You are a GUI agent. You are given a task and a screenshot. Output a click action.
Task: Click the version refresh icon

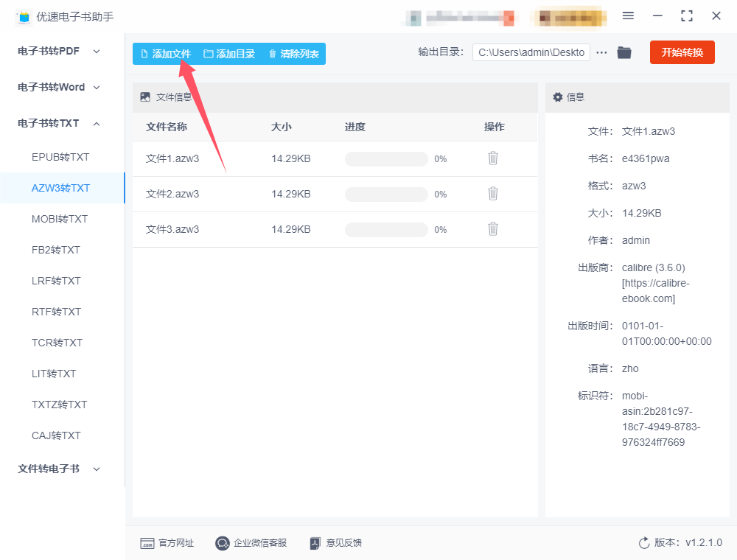click(644, 542)
